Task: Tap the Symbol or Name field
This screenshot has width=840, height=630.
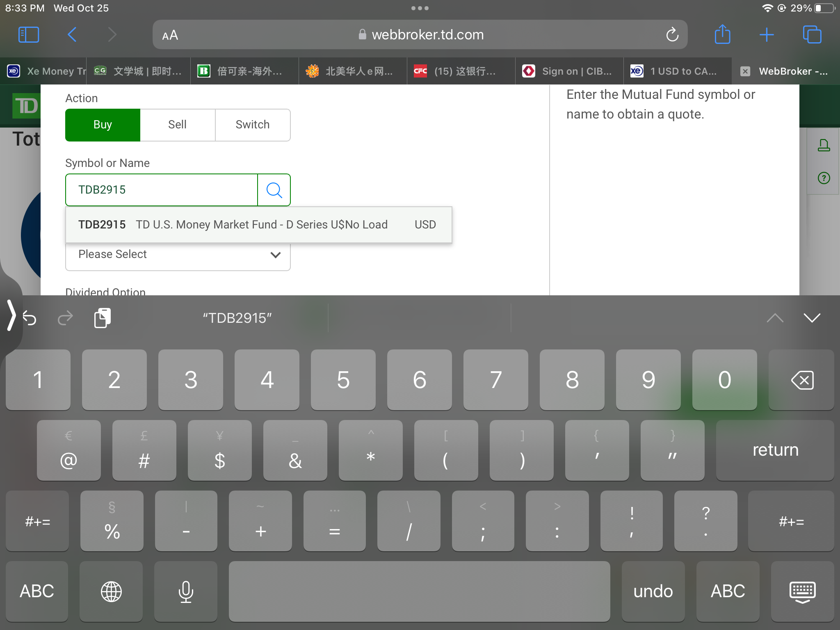Action: click(x=162, y=190)
